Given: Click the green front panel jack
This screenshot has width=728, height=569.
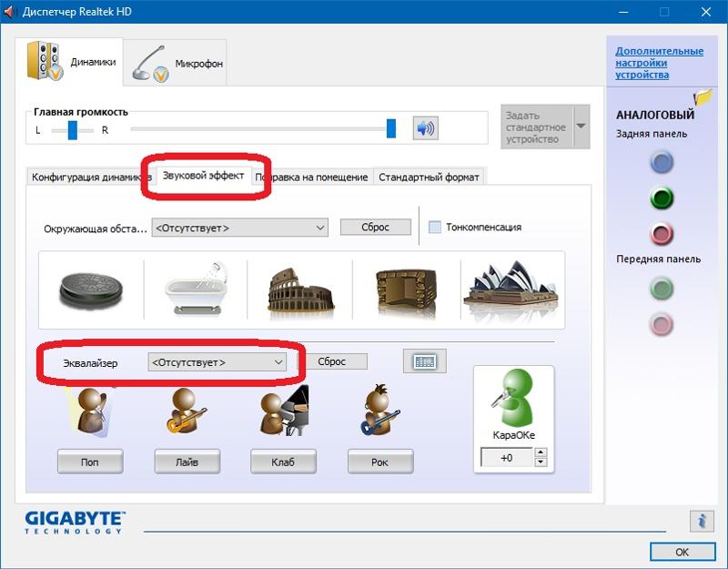Looking at the screenshot, I should (x=662, y=288).
